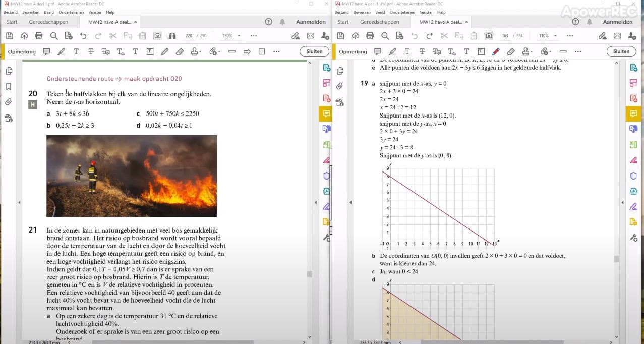The height and width of the screenshot is (344, 644).
Task: Click the page number field 228 in left window
Action: click(x=189, y=36)
